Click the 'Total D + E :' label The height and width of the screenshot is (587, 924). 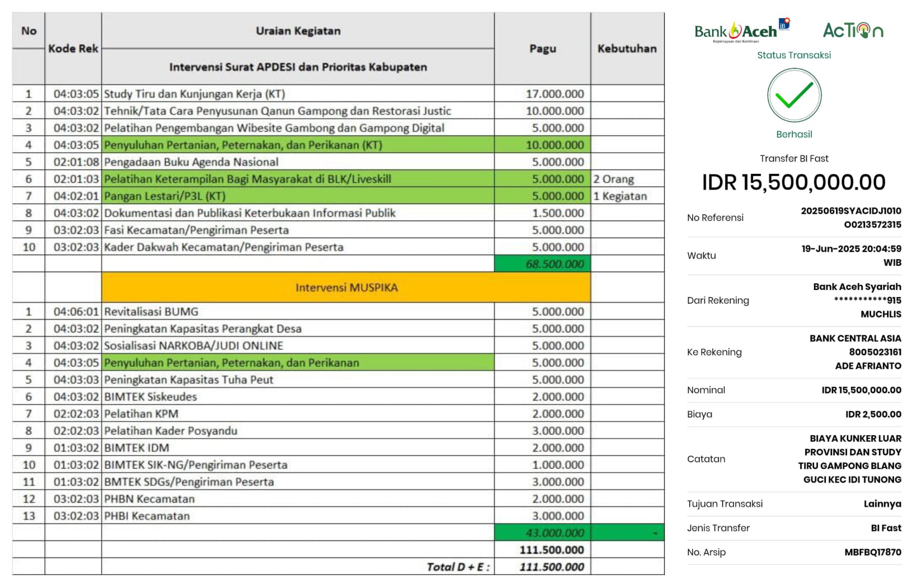pos(458,567)
